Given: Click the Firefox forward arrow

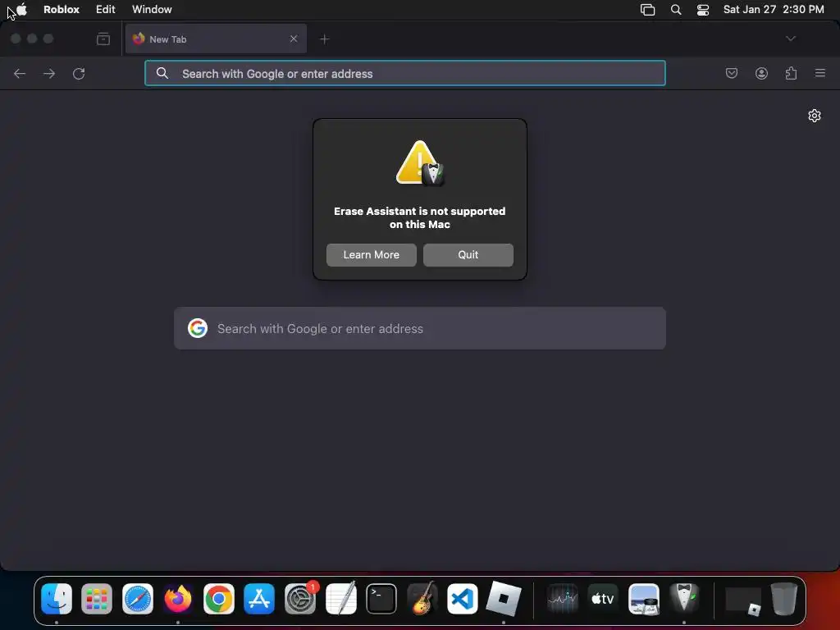Looking at the screenshot, I should coord(49,73).
